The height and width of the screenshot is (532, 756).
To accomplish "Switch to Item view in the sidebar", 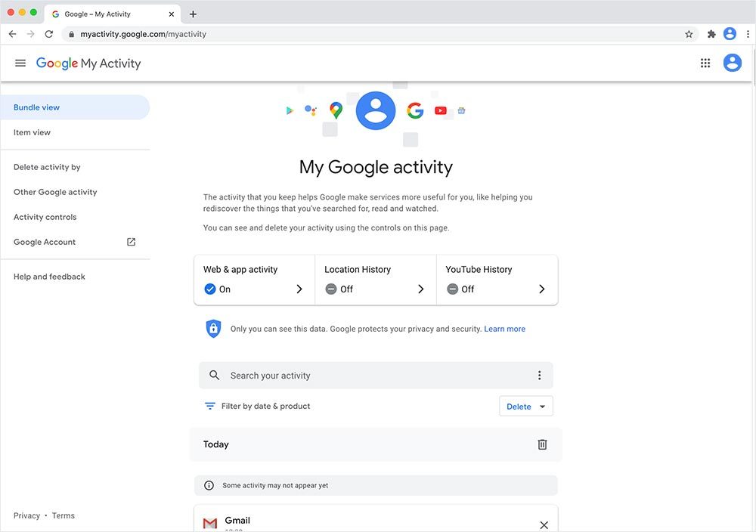I will click(x=32, y=131).
